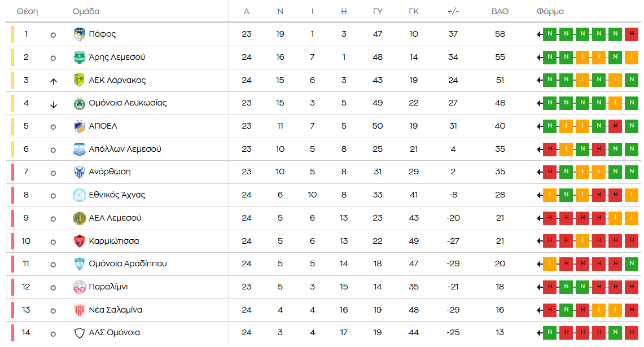Click the ΑΠΟΕΛ team badge

point(80,126)
